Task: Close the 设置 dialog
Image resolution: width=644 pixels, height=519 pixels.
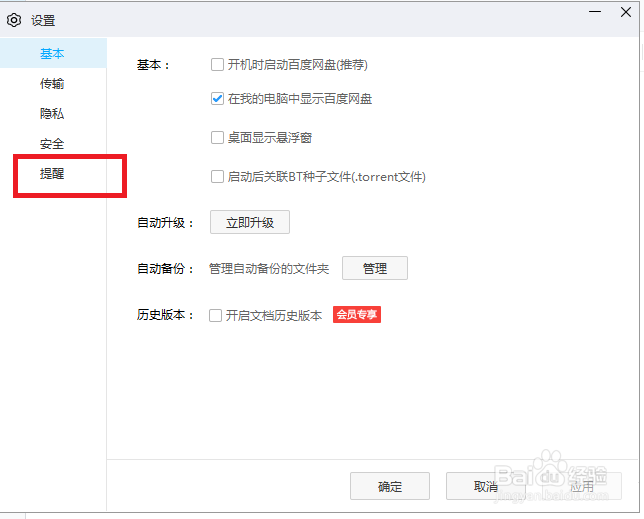Action: [x=626, y=12]
